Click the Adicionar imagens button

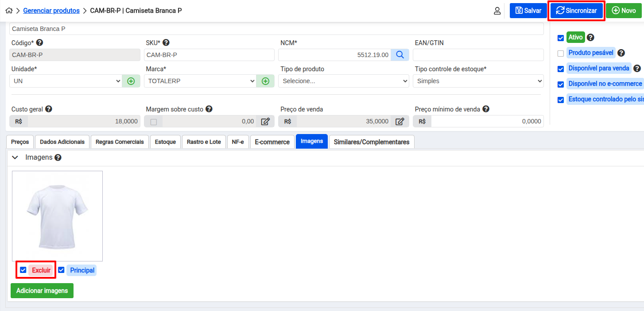[42, 291]
